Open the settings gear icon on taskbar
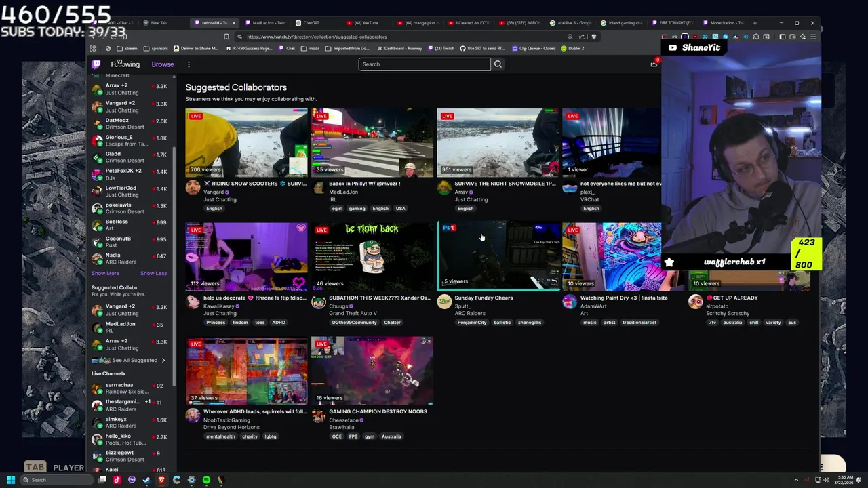868x488 pixels. pos(191,480)
